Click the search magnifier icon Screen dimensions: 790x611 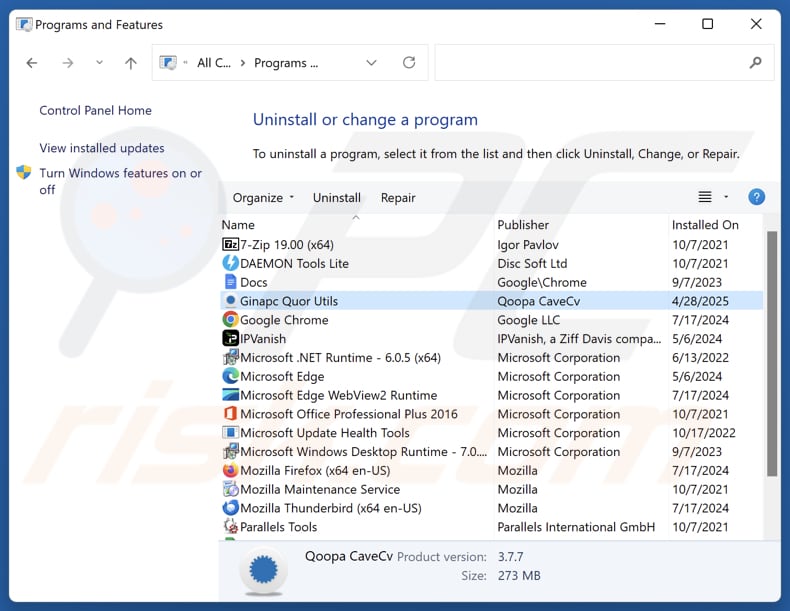(x=755, y=63)
